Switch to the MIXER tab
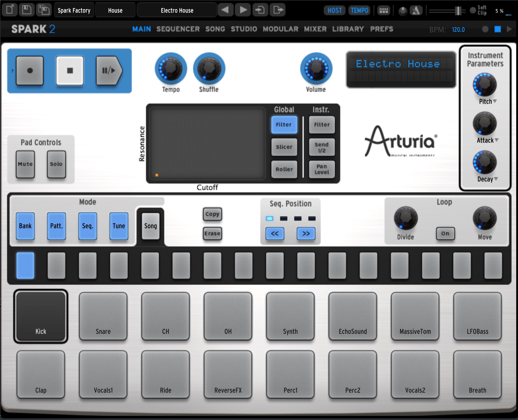This screenshot has width=518, height=420. tap(315, 29)
